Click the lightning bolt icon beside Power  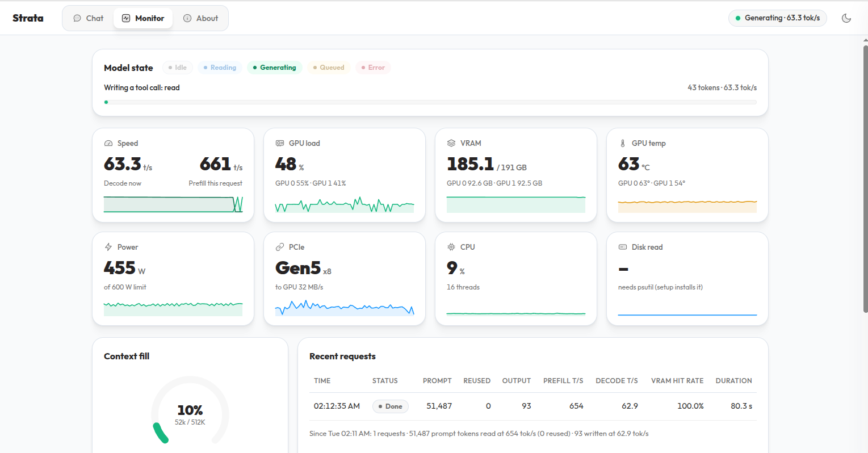(108, 248)
